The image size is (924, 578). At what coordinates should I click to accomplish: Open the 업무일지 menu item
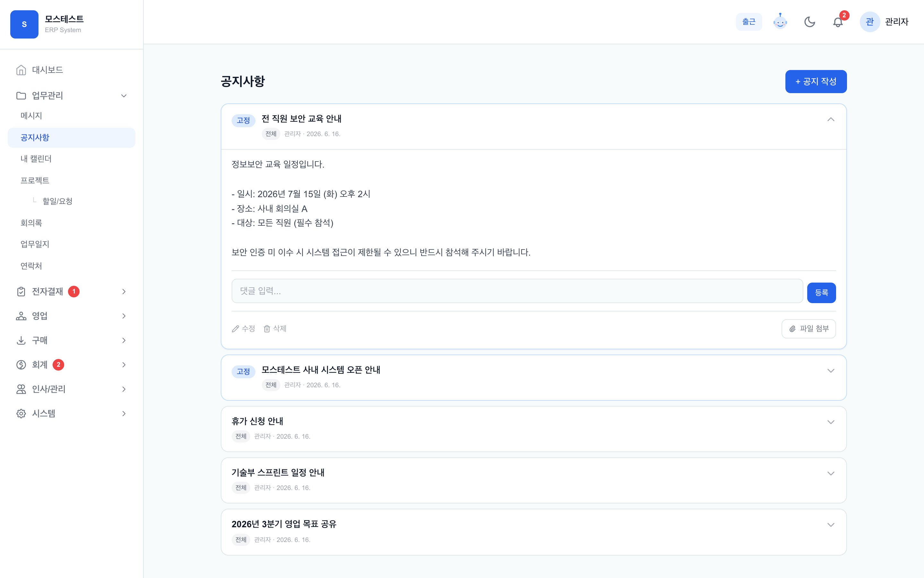coord(72,244)
